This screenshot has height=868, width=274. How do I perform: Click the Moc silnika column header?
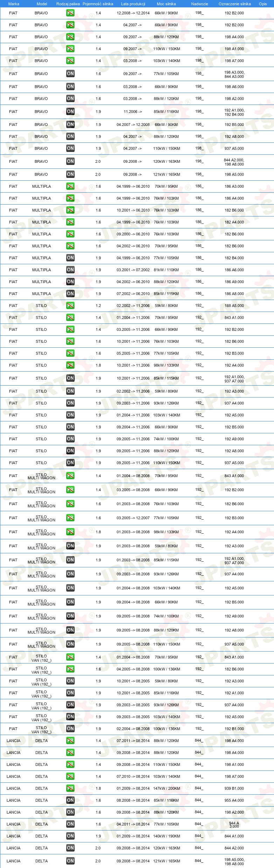coord(166,4)
